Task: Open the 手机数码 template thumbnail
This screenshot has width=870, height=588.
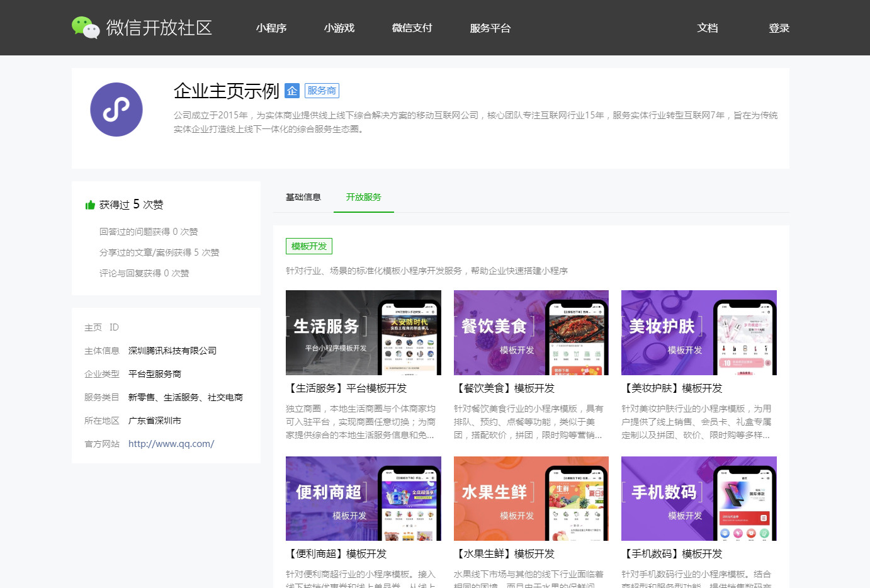Action: point(699,499)
